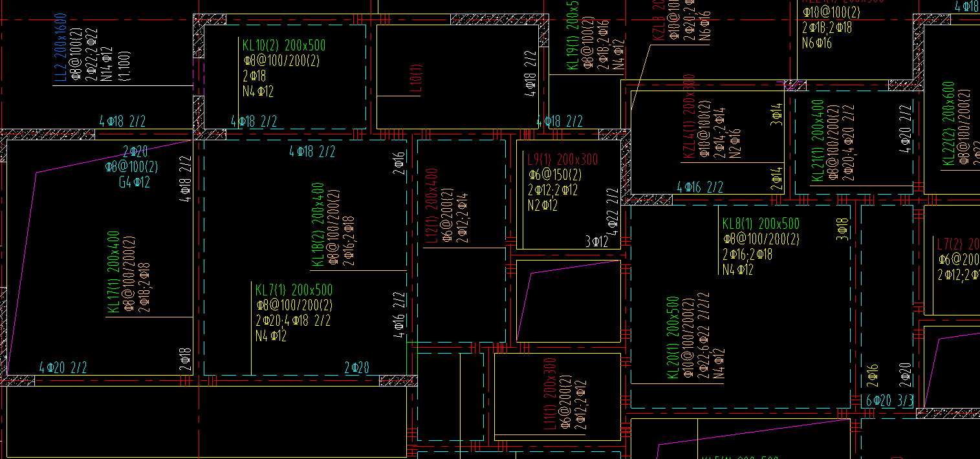This screenshot has height=459, width=980.
Task: Select the 2Φ14;2Φ14 rebar text
Action: 719,132
